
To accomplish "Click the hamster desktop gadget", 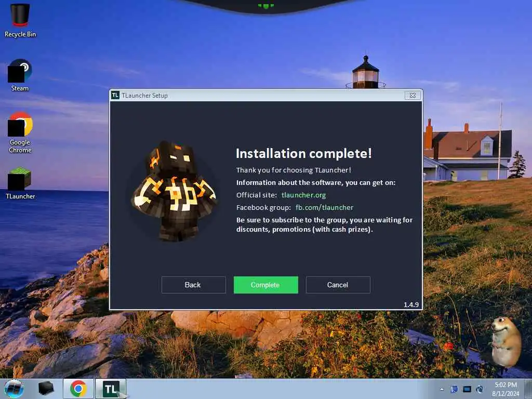I will (x=506, y=341).
